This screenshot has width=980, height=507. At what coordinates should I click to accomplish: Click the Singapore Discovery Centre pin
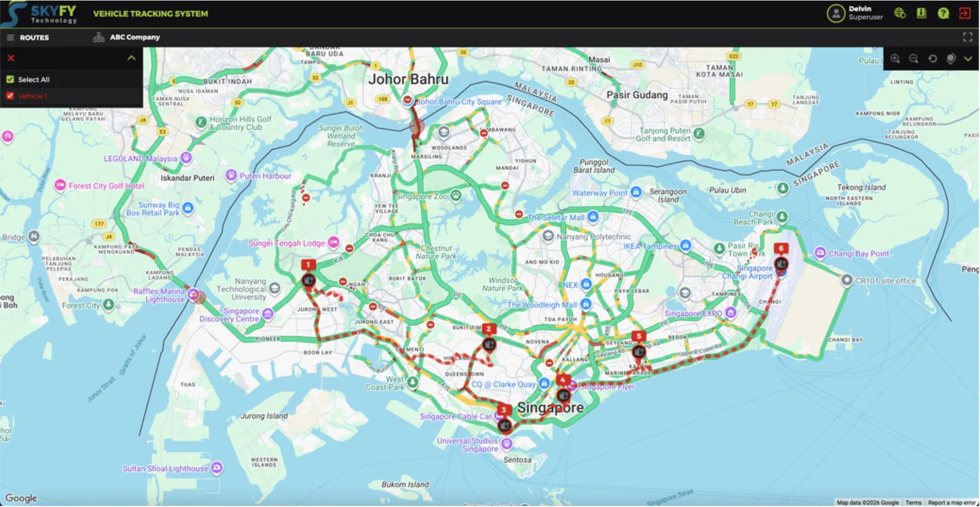268,314
